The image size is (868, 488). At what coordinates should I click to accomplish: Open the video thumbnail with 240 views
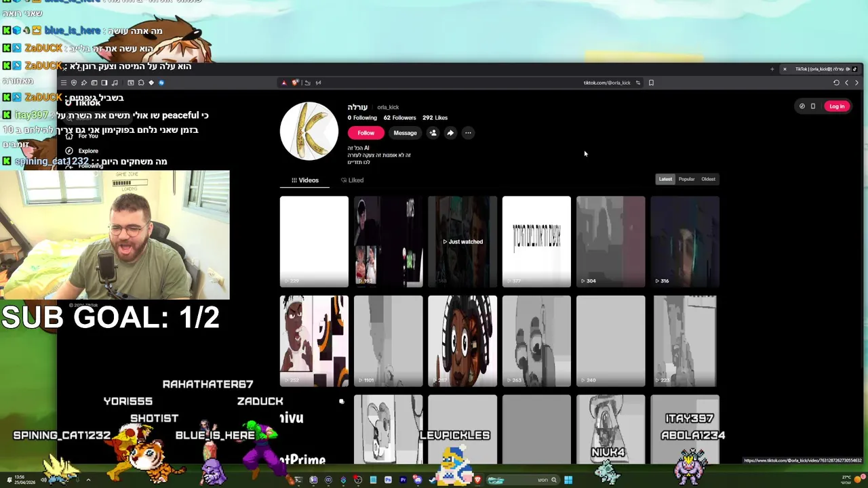(610, 341)
